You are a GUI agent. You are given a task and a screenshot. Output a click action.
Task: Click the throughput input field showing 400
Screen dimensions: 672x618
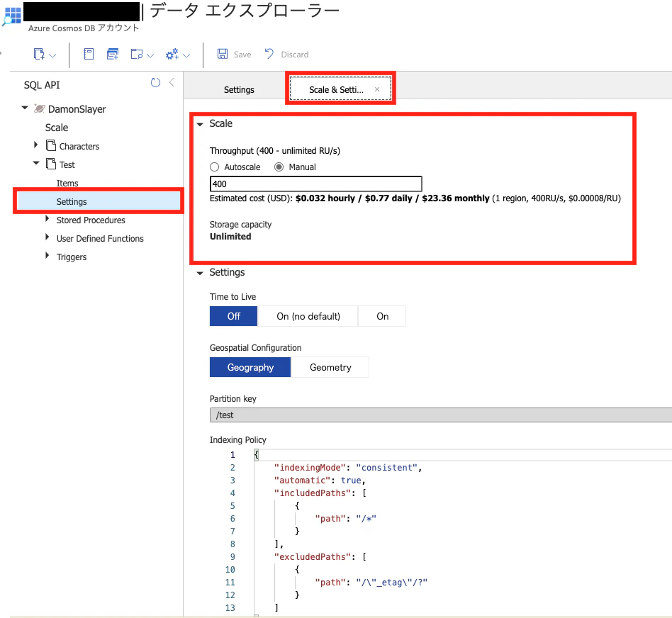click(316, 184)
